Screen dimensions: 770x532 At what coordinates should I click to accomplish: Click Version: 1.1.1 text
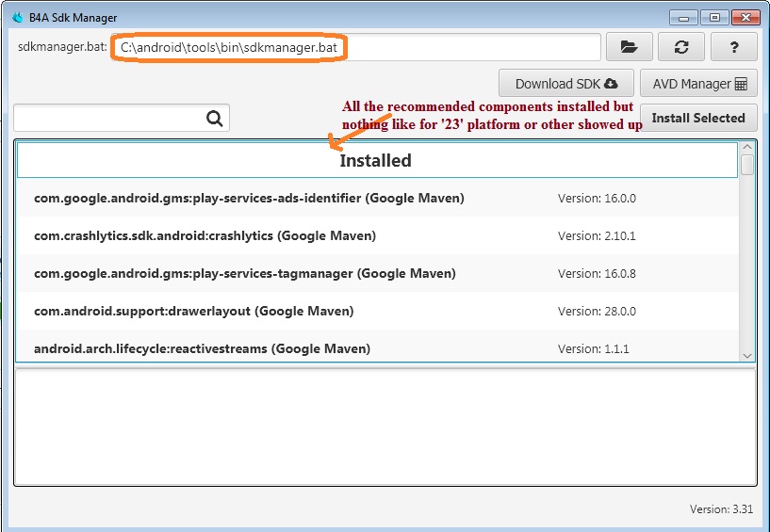coord(593,349)
